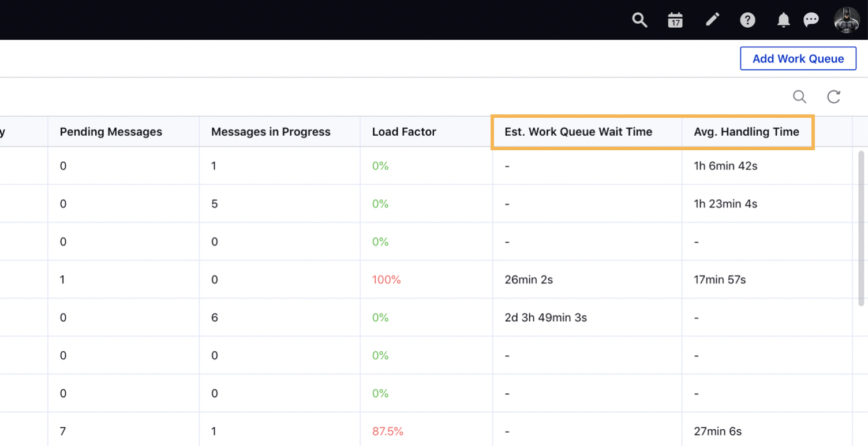
Task: Open the chat messages bubble icon
Action: (811, 20)
